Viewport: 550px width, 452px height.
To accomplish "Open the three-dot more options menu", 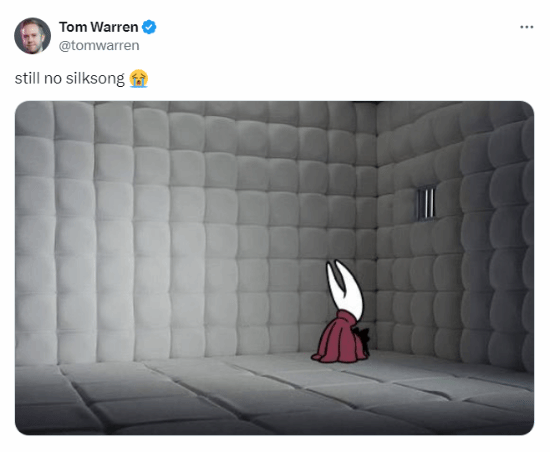I will pyautogui.click(x=526, y=27).
